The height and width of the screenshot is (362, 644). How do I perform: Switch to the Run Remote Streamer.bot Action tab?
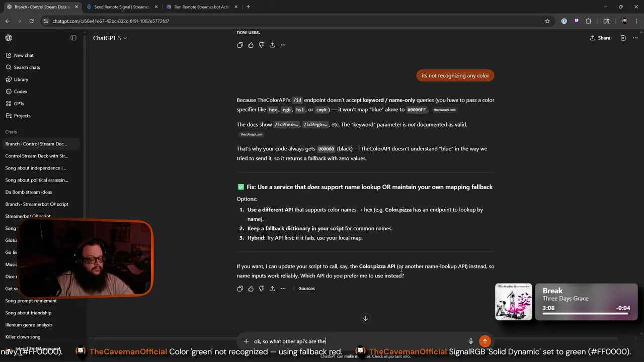click(x=201, y=7)
